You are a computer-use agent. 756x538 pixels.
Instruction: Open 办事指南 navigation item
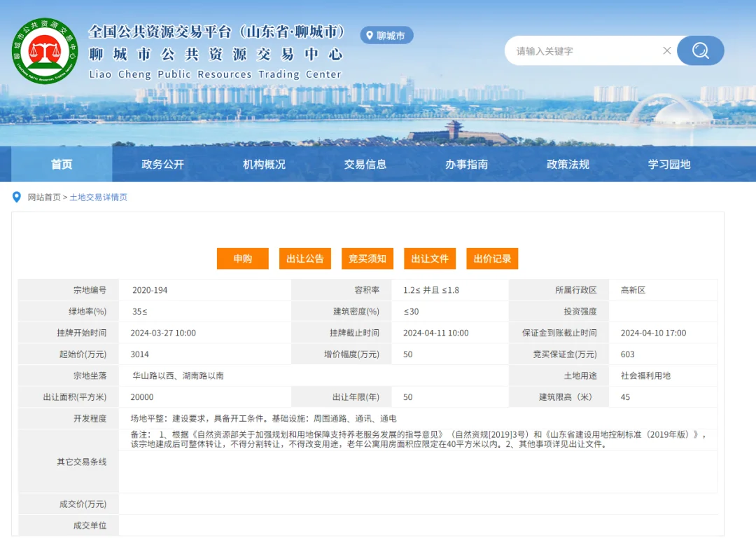click(466, 165)
